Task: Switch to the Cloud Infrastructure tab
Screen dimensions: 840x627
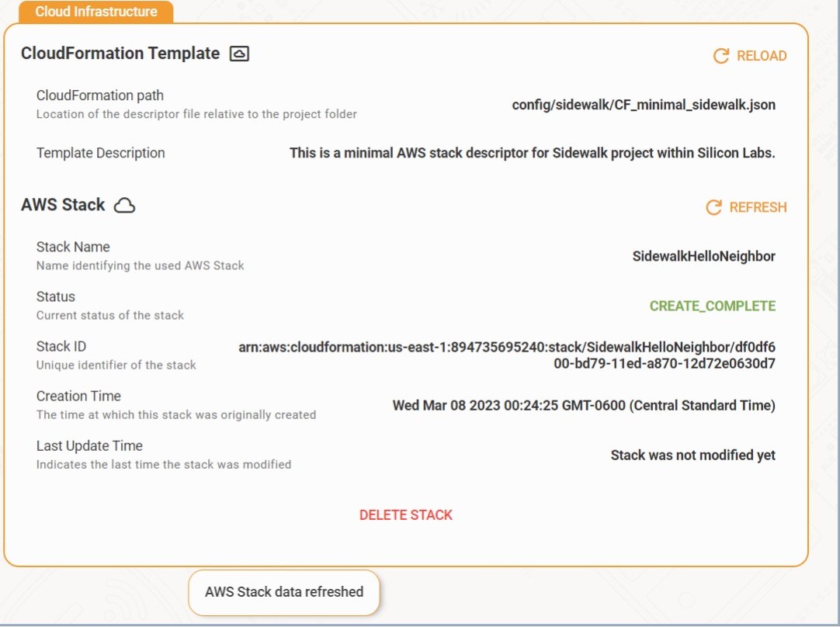Action: click(x=96, y=12)
